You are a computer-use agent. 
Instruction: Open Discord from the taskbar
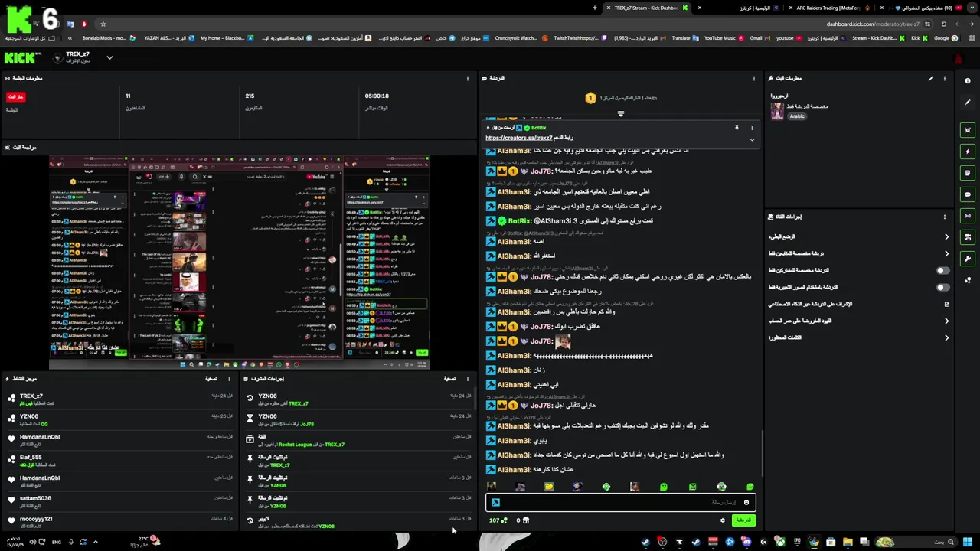click(x=746, y=542)
